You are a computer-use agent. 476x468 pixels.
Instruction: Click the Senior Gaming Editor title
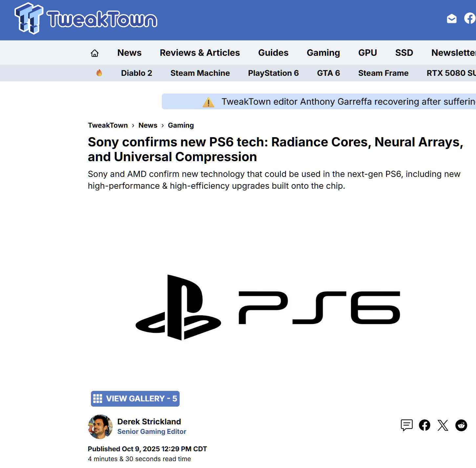[152, 432]
